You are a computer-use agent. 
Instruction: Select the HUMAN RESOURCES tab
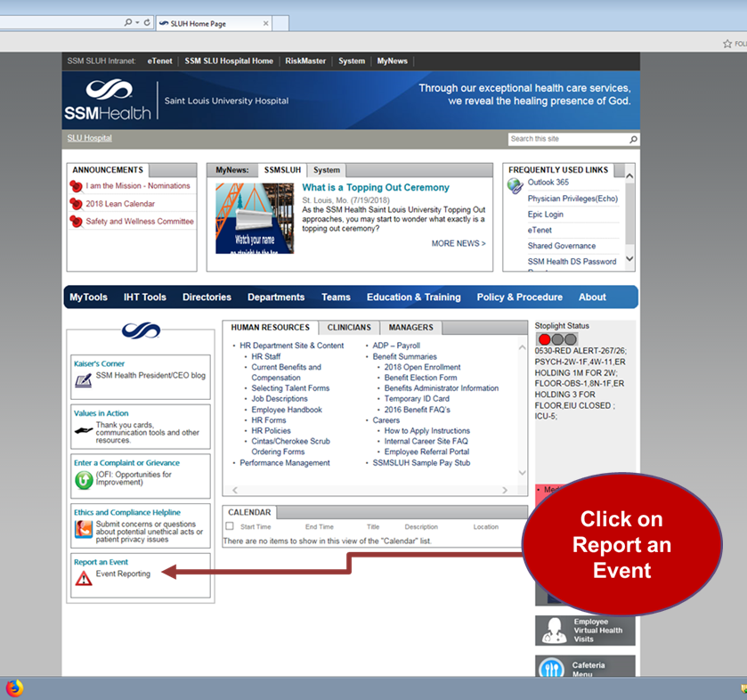[270, 328]
